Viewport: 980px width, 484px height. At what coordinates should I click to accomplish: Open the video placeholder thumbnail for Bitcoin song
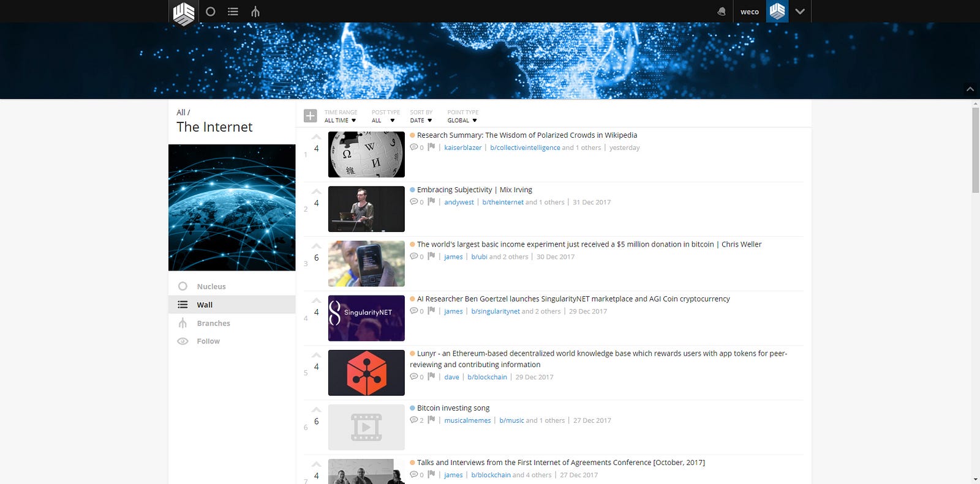[x=366, y=427]
